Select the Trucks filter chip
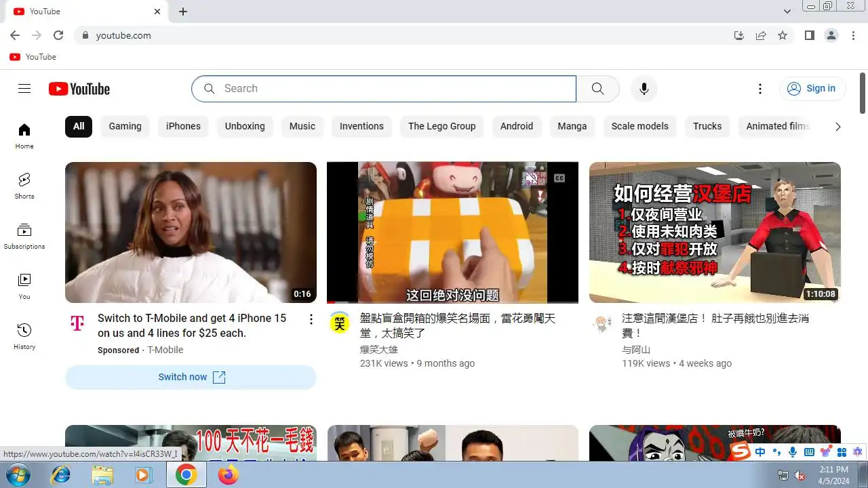 [707, 126]
